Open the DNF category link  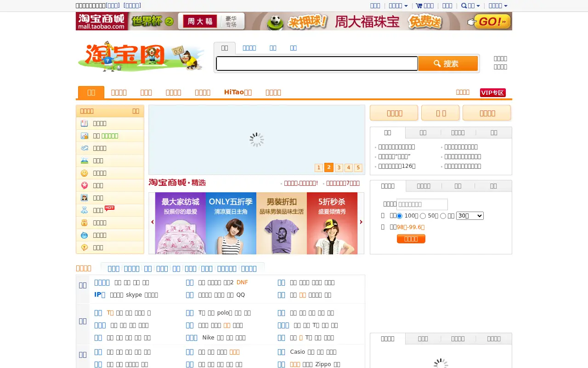242,282
